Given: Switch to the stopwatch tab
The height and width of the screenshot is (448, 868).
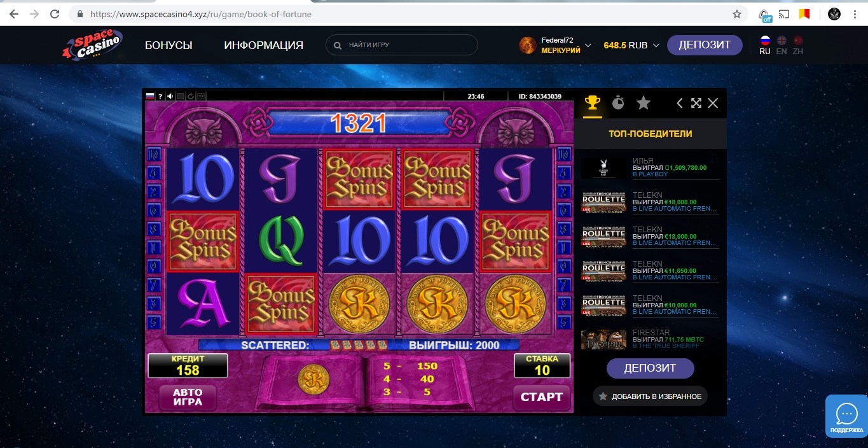Looking at the screenshot, I should click(x=618, y=102).
